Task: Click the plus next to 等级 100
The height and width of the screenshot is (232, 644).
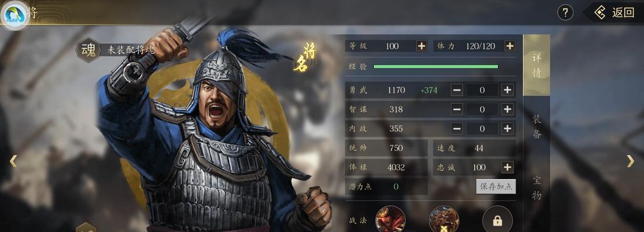Action: [421, 46]
